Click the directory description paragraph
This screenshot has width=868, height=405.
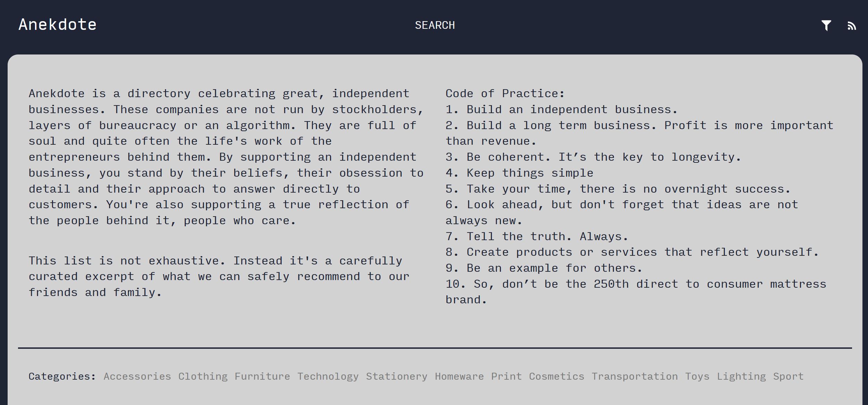(226, 157)
